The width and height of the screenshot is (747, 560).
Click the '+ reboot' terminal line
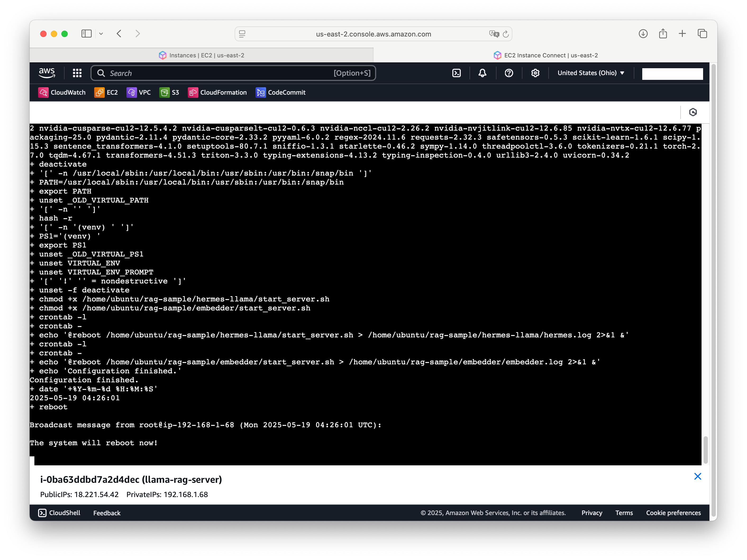[x=49, y=407]
